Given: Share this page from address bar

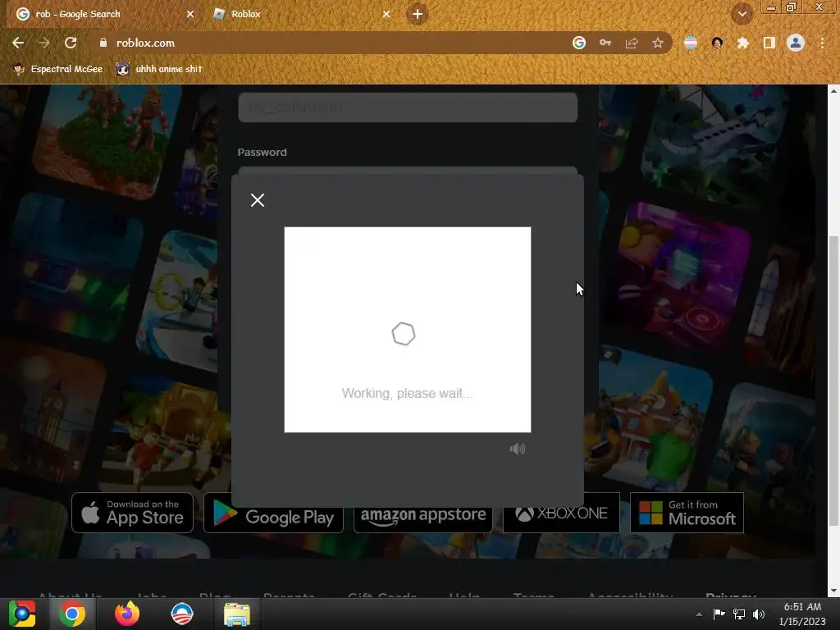Looking at the screenshot, I should click(x=632, y=43).
